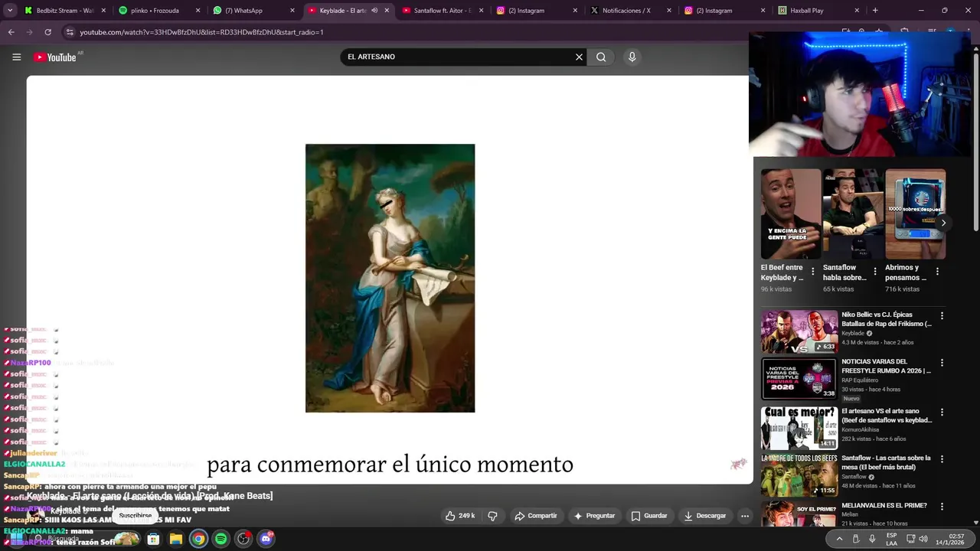Expand the system tray hidden icons chevron
The height and width of the screenshot is (551, 980).
coord(839,539)
